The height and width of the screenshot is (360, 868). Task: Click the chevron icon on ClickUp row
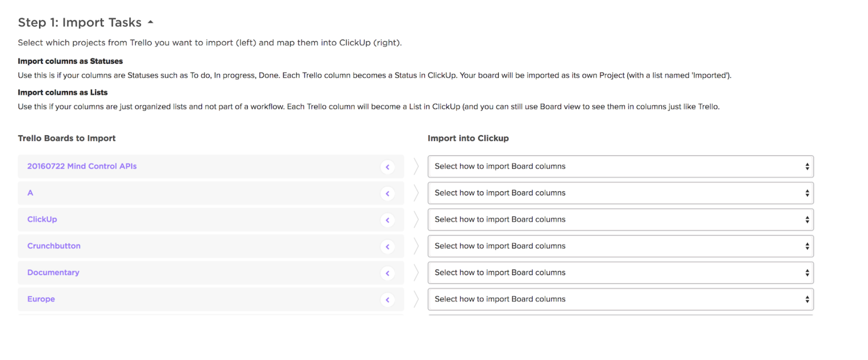387,220
